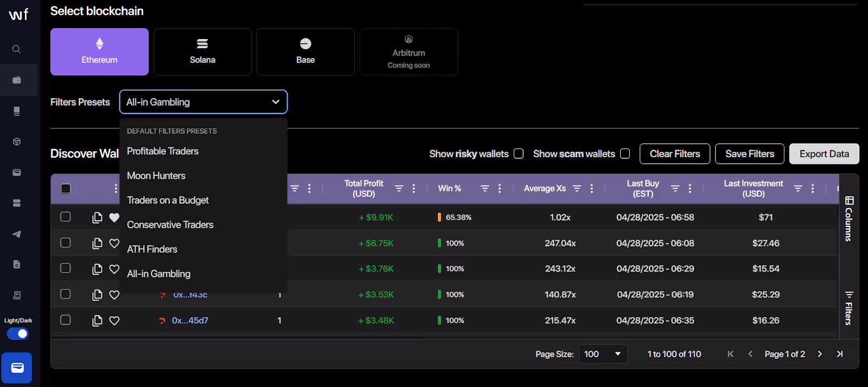Go to the first page of results
The height and width of the screenshot is (387, 868).
(730, 354)
